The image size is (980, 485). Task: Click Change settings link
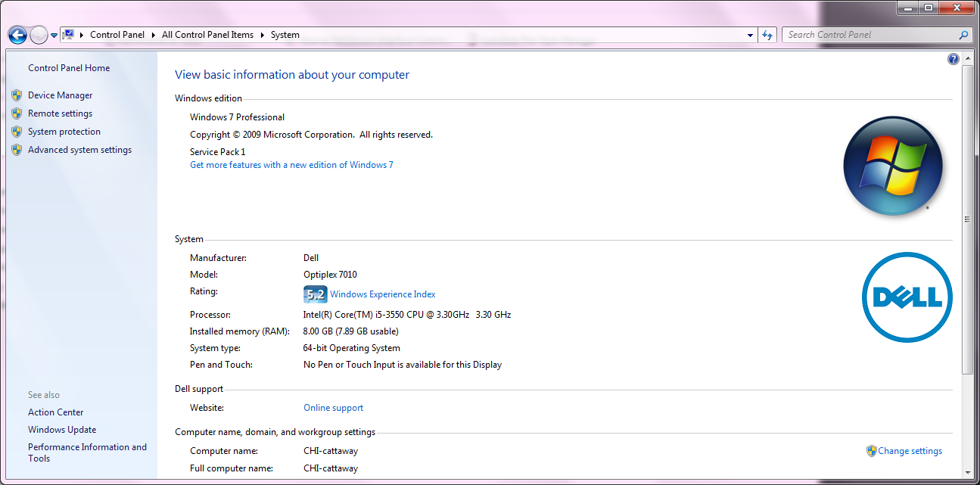pos(910,451)
